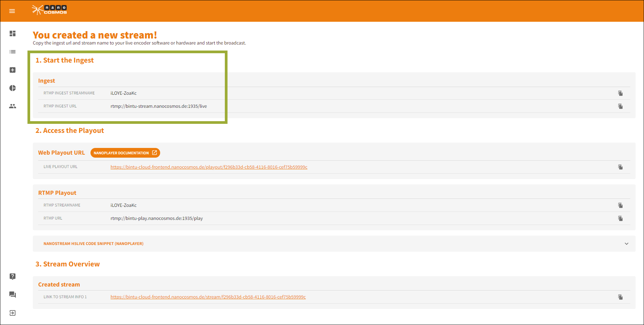Copy the link to stream info
This screenshot has width=644, height=325.
[x=620, y=297]
